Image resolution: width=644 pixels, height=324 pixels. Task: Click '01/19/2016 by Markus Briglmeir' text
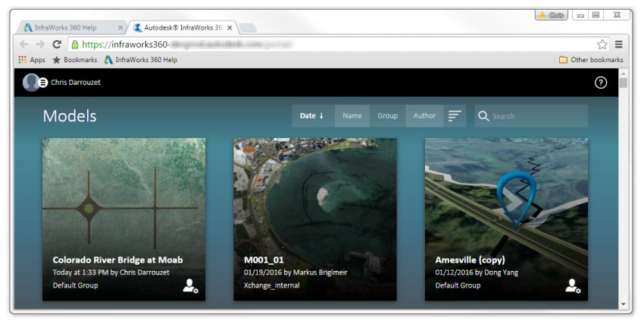pos(295,272)
